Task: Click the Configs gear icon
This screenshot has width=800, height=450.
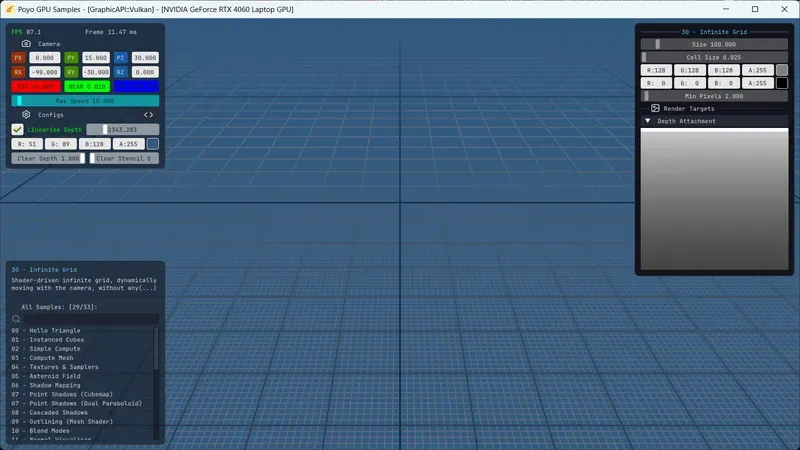Action: click(x=26, y=114)
